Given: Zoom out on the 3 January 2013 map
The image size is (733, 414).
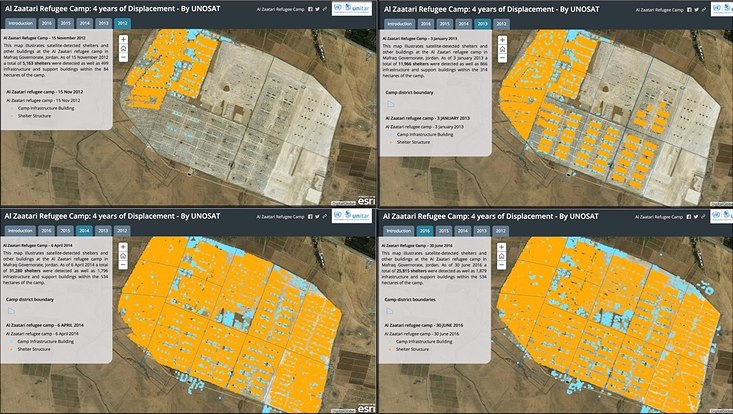Looking at the screenshot, I should (x=502, y=58).
